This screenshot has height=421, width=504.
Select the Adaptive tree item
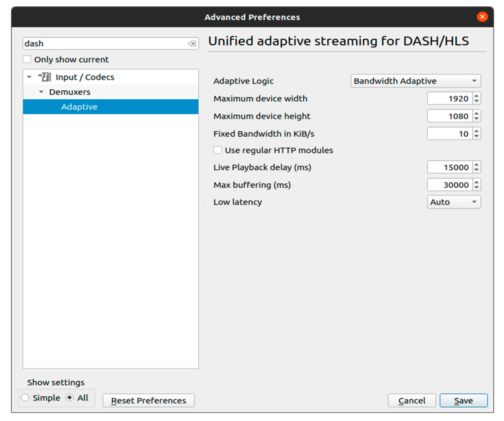pos(79,107)
